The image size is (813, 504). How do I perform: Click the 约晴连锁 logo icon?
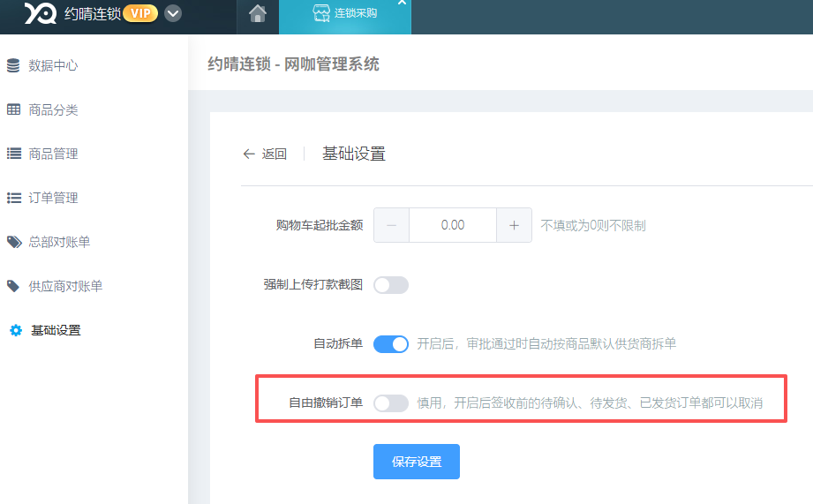tap(40, 13)
